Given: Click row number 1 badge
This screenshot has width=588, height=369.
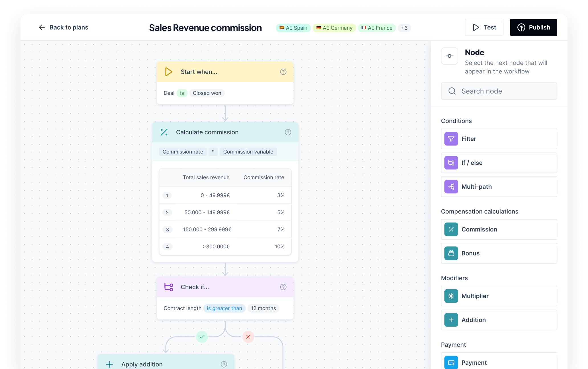Looking at the screenshot, I should click(167, 195).
